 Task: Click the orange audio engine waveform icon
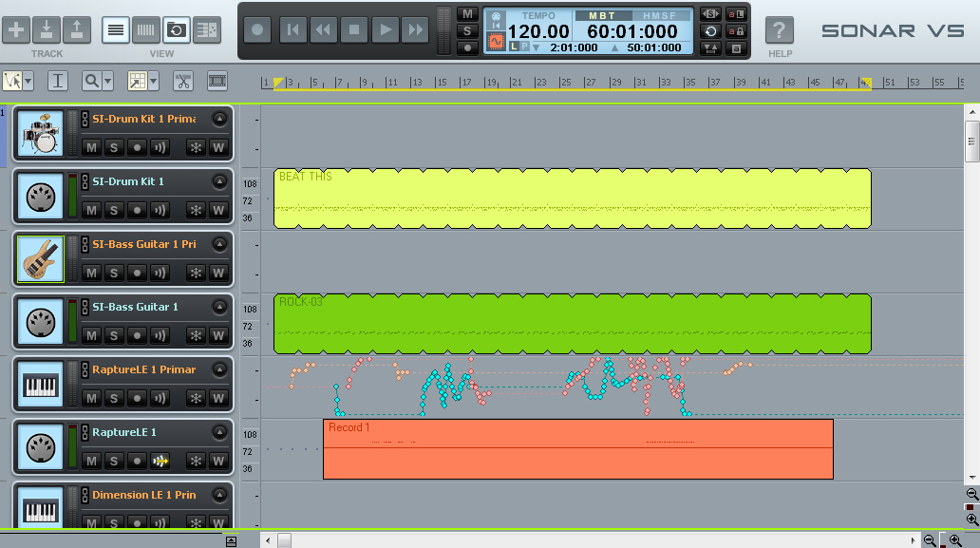coord(496,42)
